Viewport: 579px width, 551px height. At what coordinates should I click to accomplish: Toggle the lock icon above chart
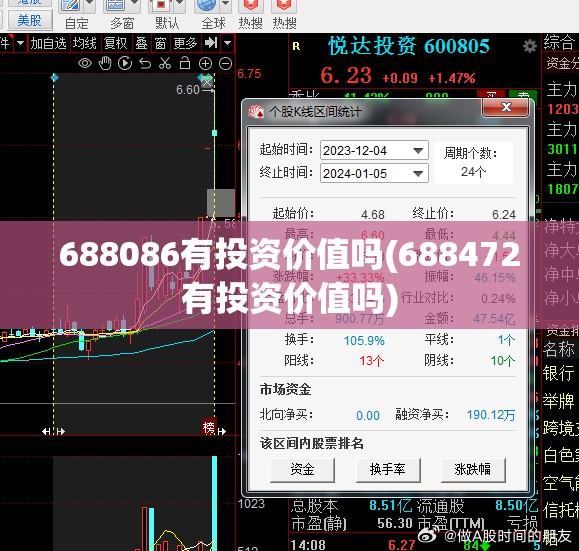(x=185, y=63)
